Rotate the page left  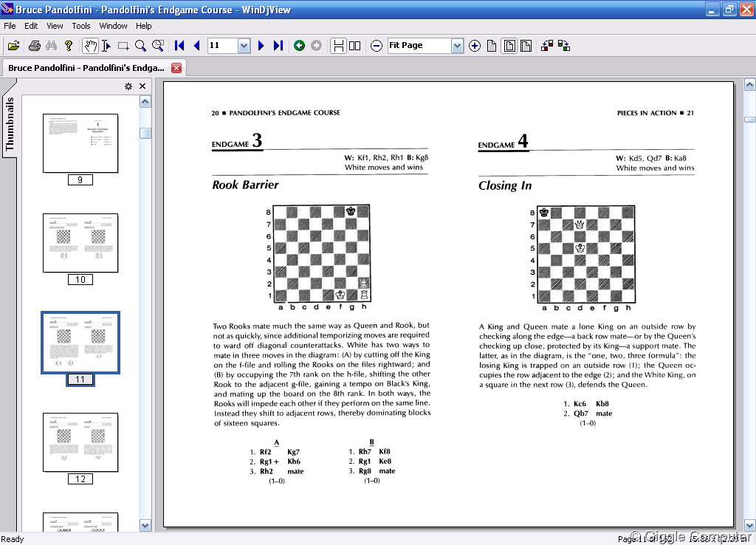[547, 46]
